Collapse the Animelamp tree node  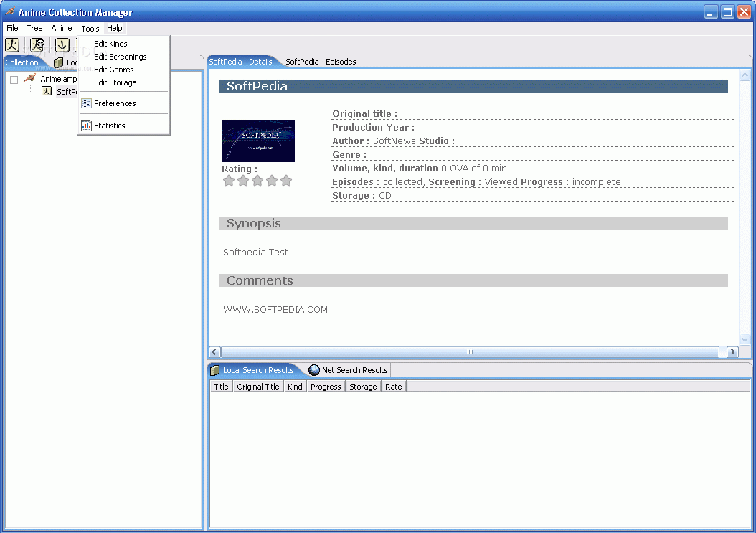pyautogui.click(x=14, y=80)
